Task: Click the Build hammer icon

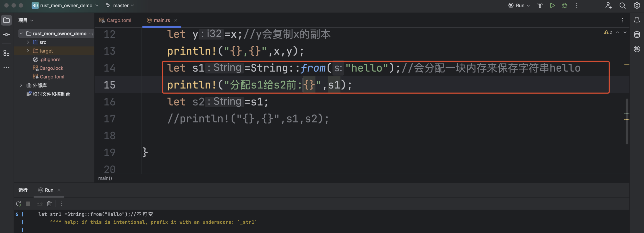Action: coord(540,6)
